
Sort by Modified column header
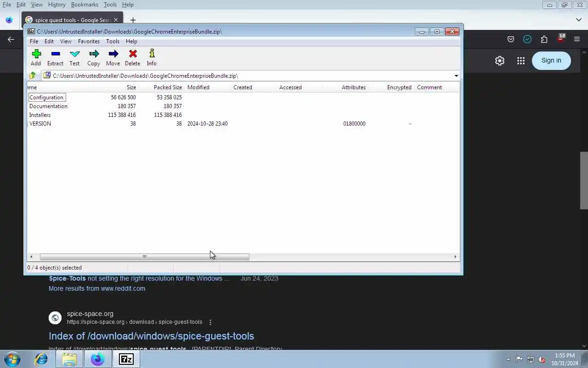coord(207,87)
